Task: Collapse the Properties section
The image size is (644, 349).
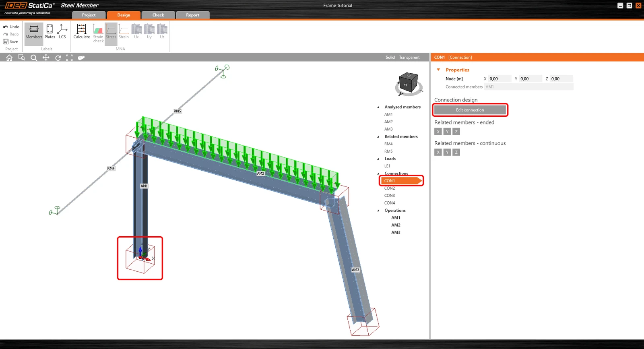Action: pos(438,70)
